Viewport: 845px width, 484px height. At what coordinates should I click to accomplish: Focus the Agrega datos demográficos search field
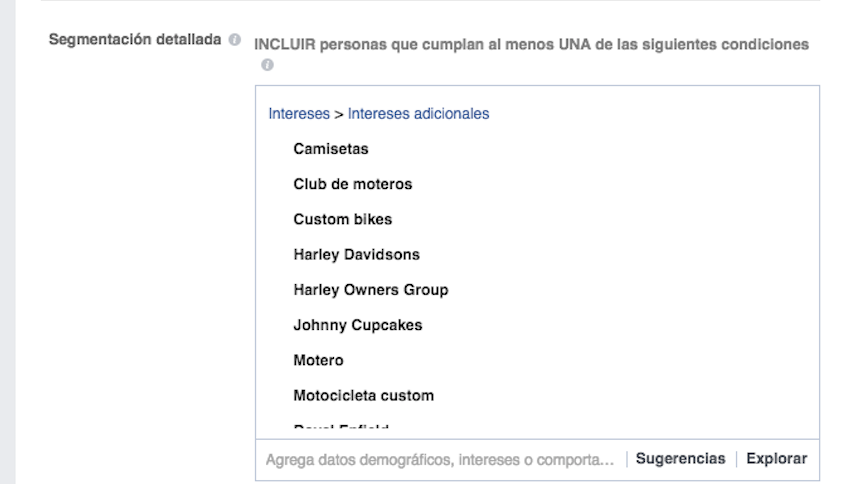click(x=440, y=459)
